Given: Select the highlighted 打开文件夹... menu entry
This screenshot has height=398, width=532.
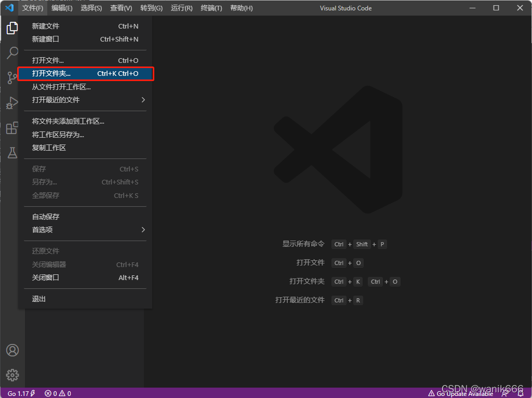Looking at the screenshot, I should click(85, 74).
